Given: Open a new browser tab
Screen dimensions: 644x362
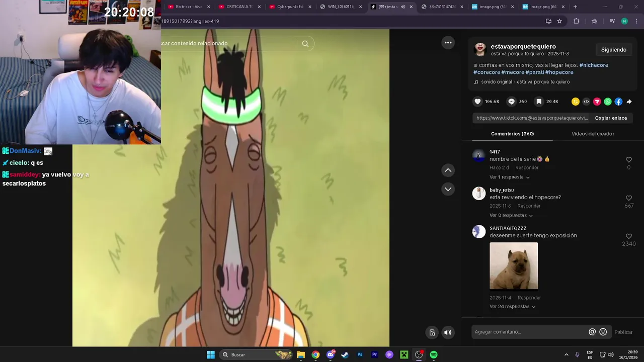Looking at the screenshot, I should 575,7.
